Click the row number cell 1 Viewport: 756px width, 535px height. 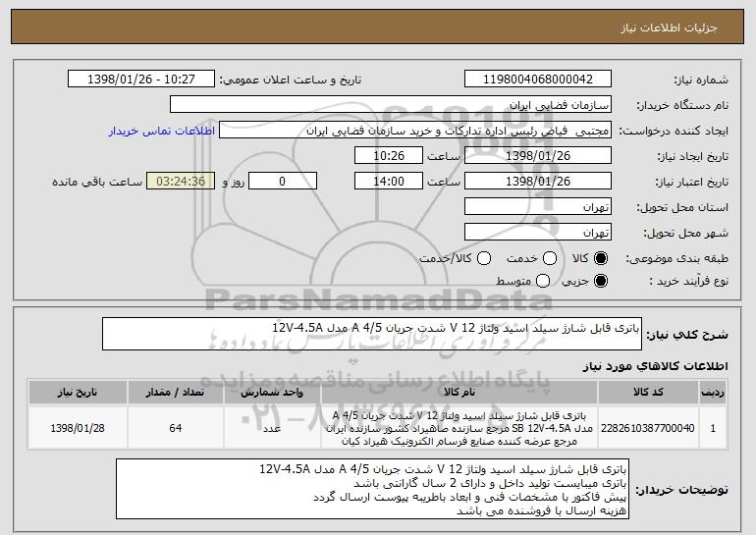point(713,428)
